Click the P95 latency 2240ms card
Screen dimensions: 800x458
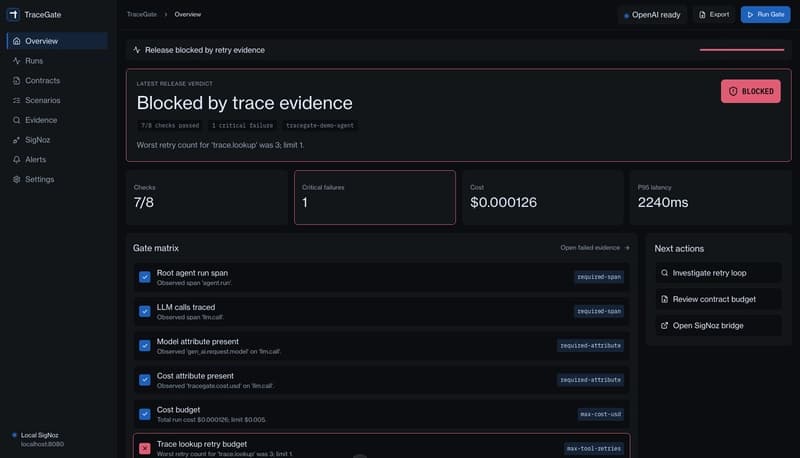pos(711,197)
